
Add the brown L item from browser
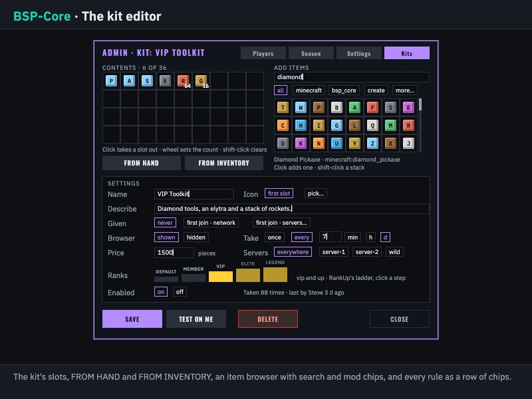354,126
